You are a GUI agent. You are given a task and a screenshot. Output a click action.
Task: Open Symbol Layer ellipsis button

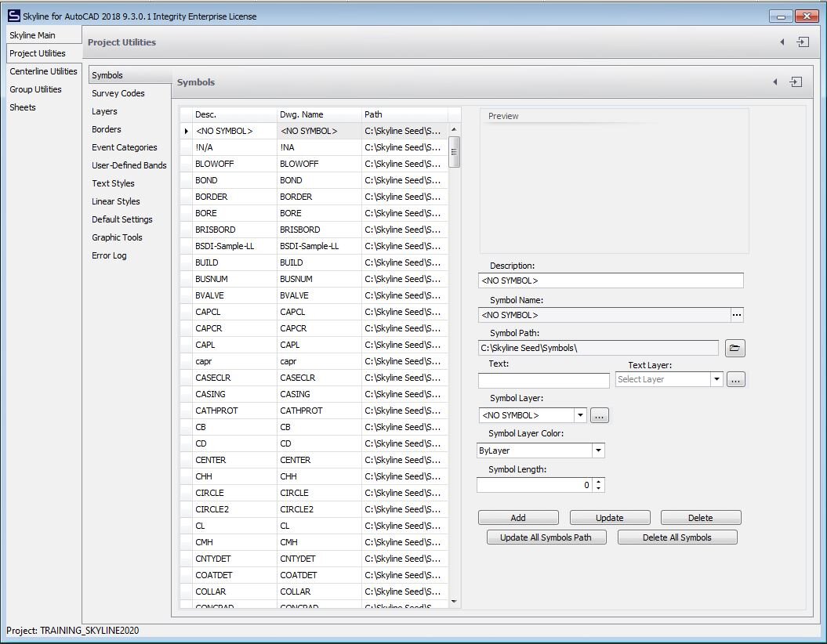click(599, 415)
